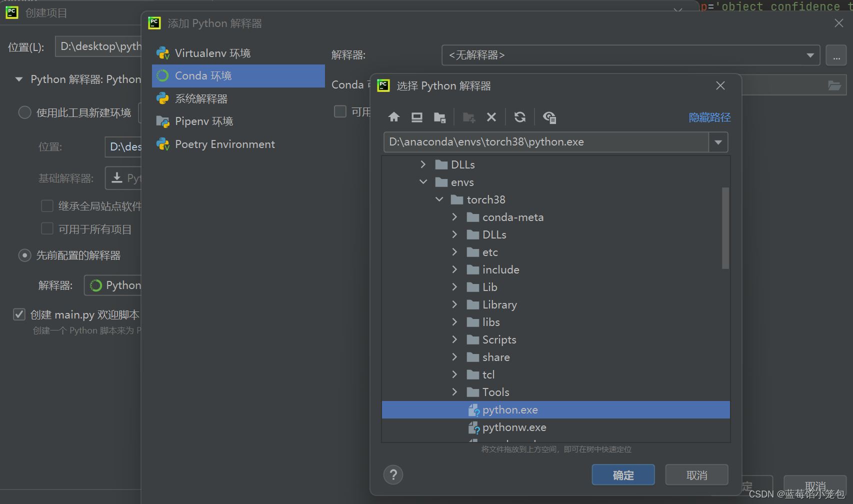Select the Desktop shortcut icon in file chooser
This screenshot has width=853, height=504.
[416, 116]
